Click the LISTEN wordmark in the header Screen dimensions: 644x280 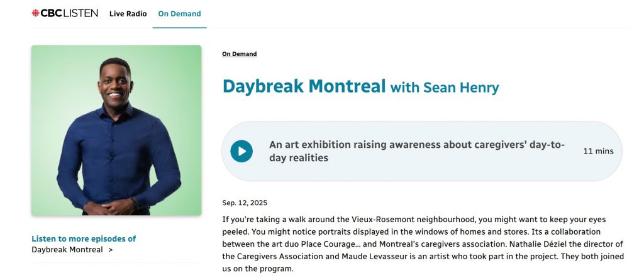pos(80,13)
